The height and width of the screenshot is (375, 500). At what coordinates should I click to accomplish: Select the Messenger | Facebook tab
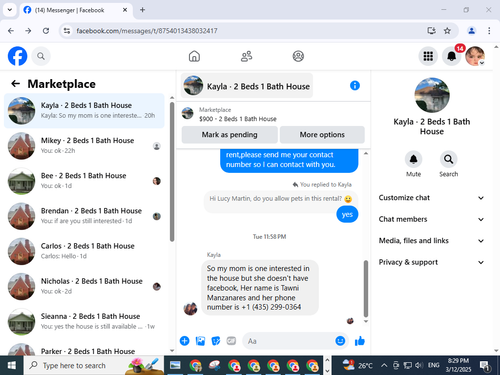[76, 10]
